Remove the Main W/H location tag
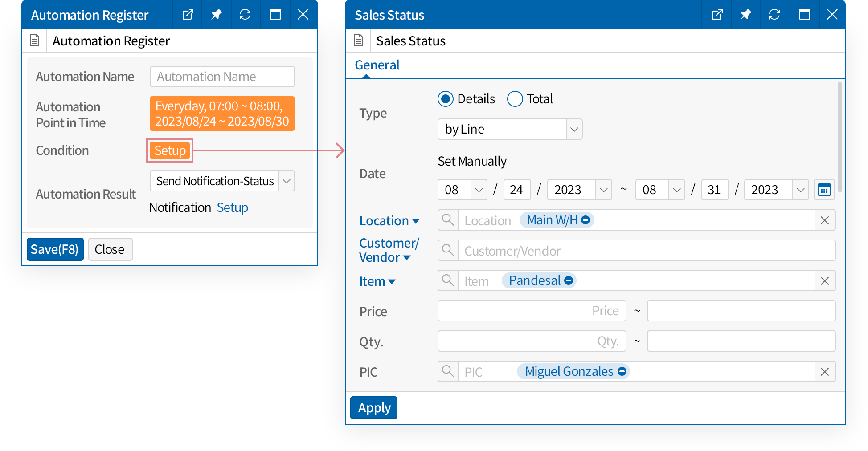This screenshot has height=451, width=868. [x=585, y=220]
